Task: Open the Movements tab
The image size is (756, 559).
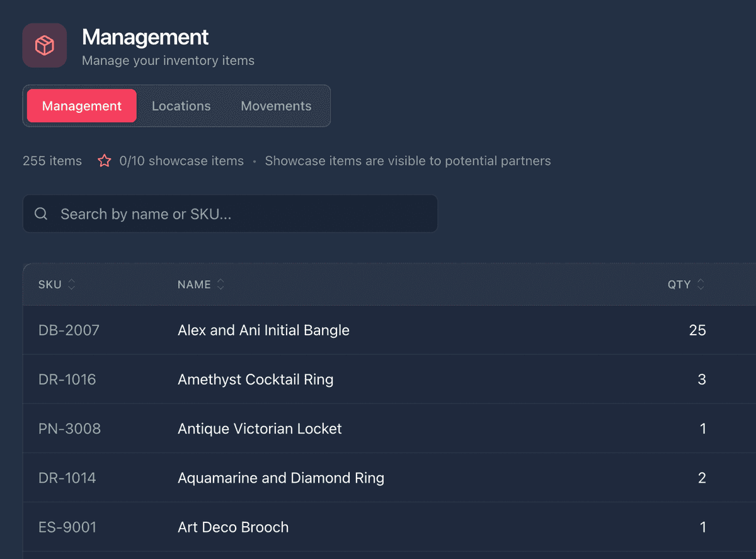Action: pos(276,106)
